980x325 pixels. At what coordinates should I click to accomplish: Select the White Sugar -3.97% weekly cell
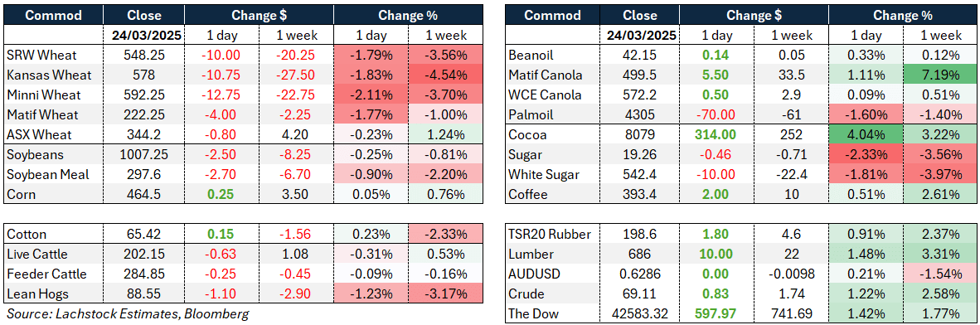point(941,174)
